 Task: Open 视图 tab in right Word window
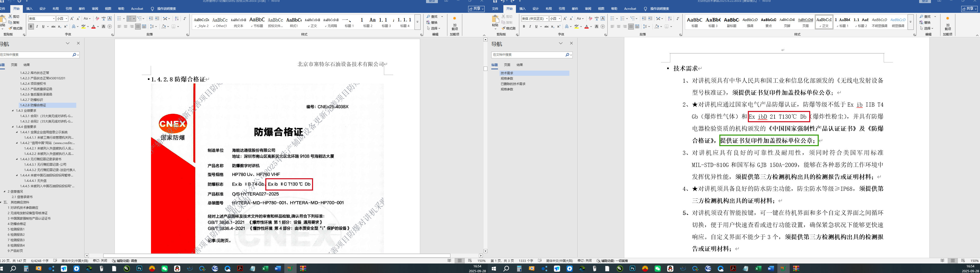tap(601, 9)
